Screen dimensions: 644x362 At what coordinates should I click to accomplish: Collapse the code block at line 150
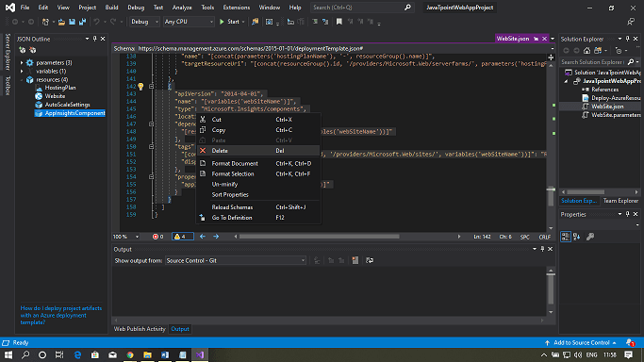point(151,146)
